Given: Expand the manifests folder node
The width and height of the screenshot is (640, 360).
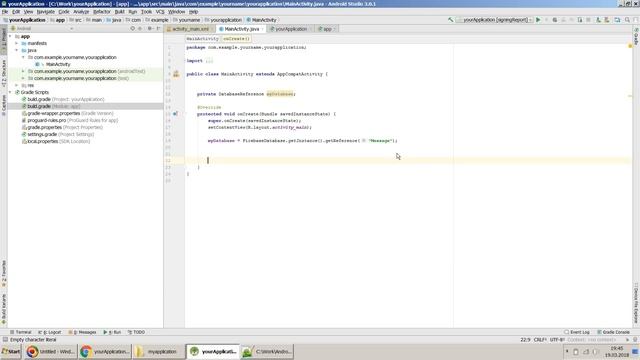Looking at the screenshot, I should tap(17, 43).
